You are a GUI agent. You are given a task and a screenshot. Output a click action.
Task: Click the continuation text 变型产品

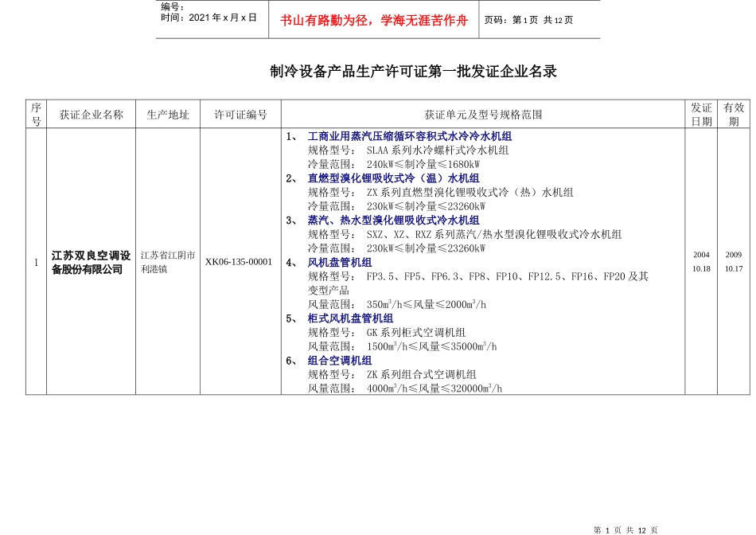pos(329,291)
